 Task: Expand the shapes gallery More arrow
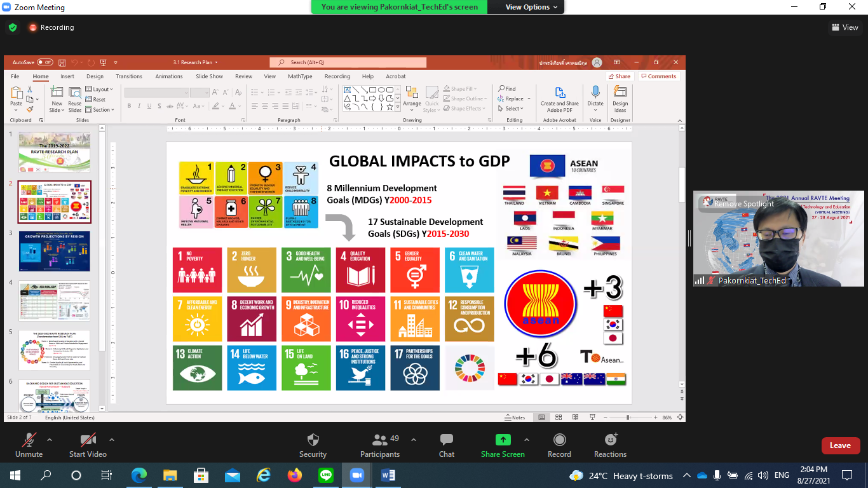tap(398, 107)
